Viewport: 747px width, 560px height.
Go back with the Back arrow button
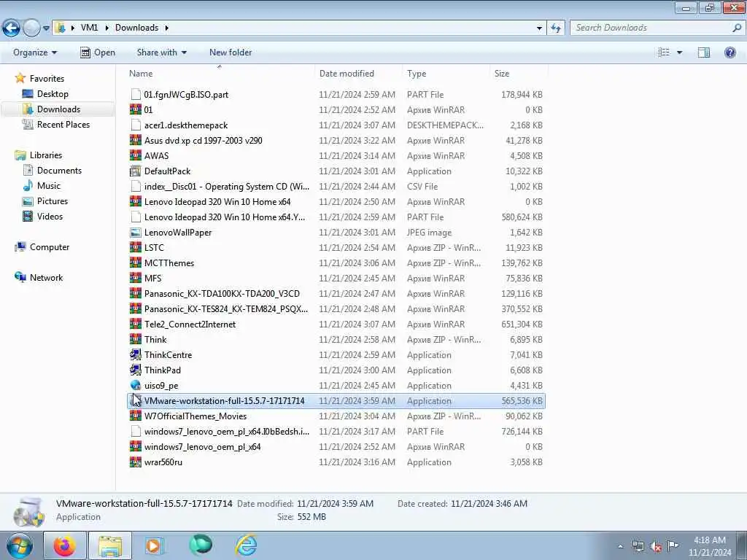tap(12, 28)
